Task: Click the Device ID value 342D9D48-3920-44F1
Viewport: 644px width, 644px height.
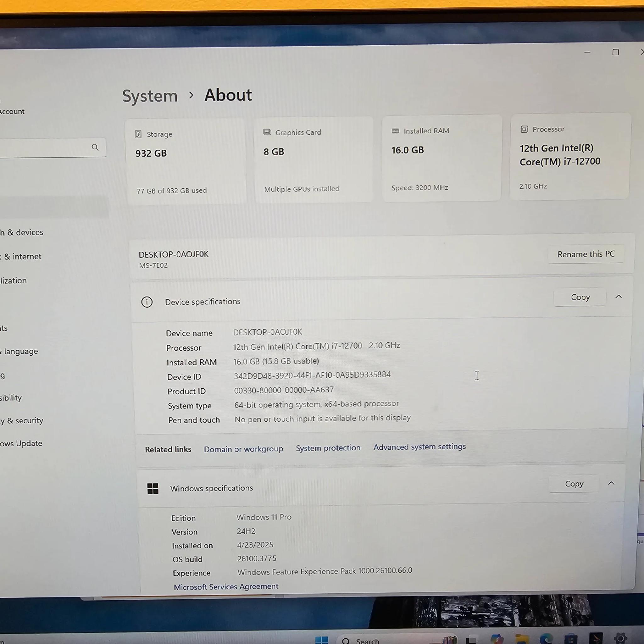Action: click(312, 375)
